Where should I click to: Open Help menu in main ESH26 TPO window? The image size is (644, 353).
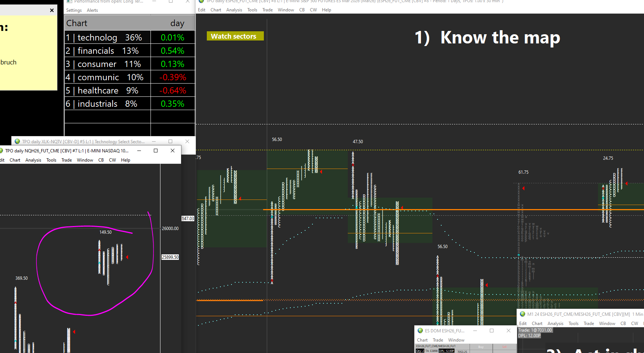coord(327,10)
